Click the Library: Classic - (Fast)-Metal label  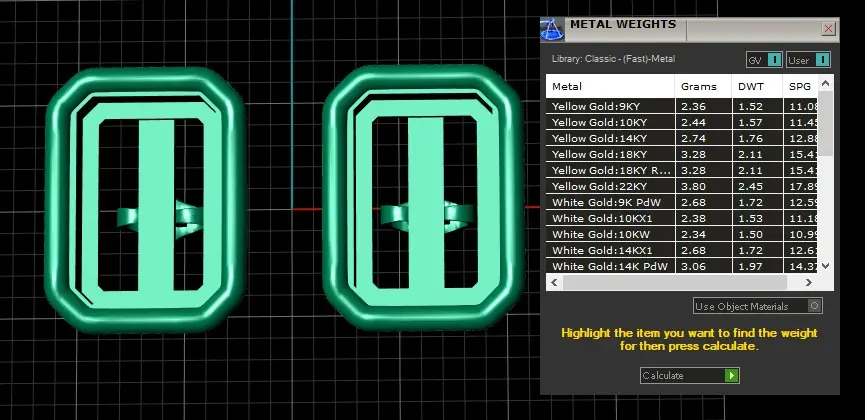point(613,59)
